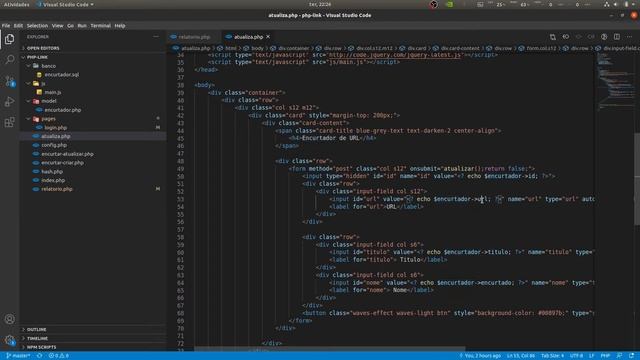640x360 pixels.
Task: Click PHP language mode in status bar
Action: (x=605, y=356)
